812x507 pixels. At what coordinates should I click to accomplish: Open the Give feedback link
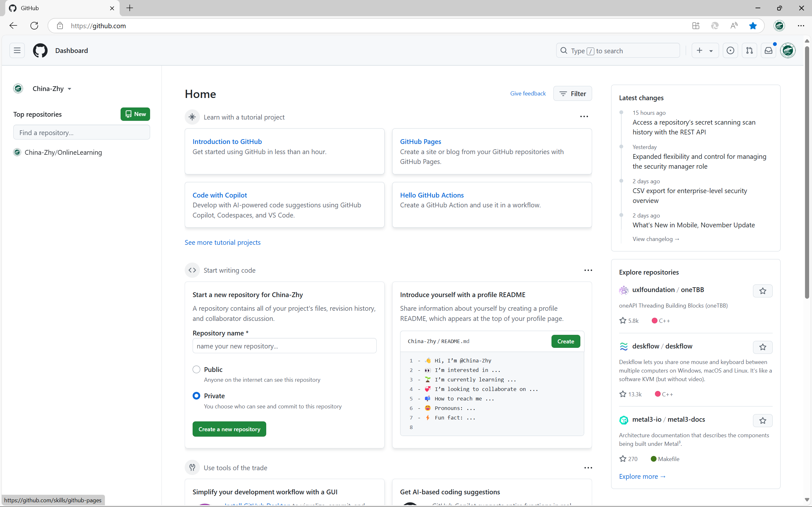(x=528, y=94)
